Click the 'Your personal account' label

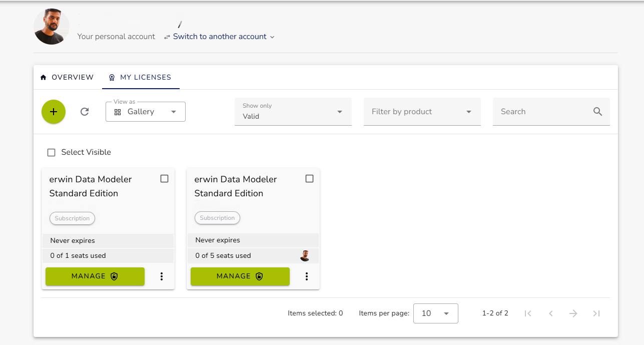pos(116,37)
